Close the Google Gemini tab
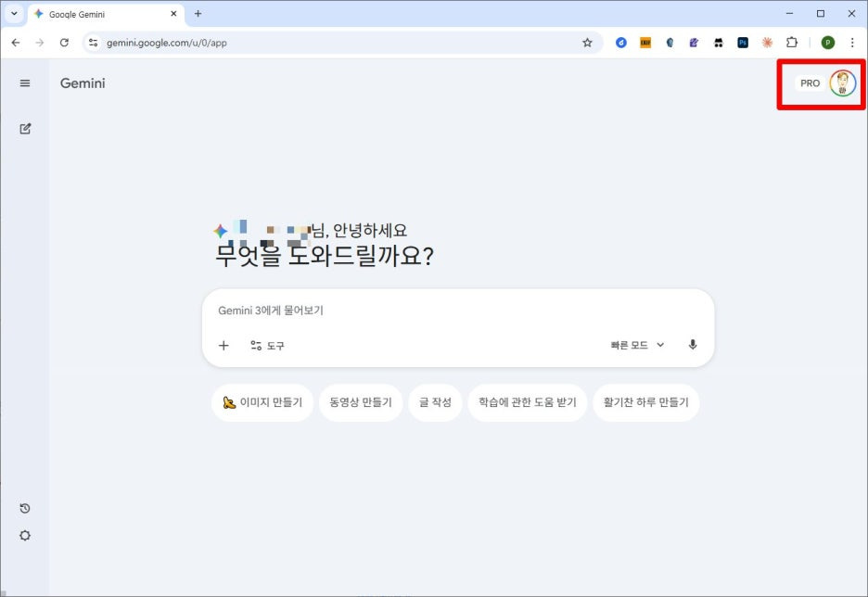This screenshot has height=597, width=868. pyautogui.click(x=173, y=14)
